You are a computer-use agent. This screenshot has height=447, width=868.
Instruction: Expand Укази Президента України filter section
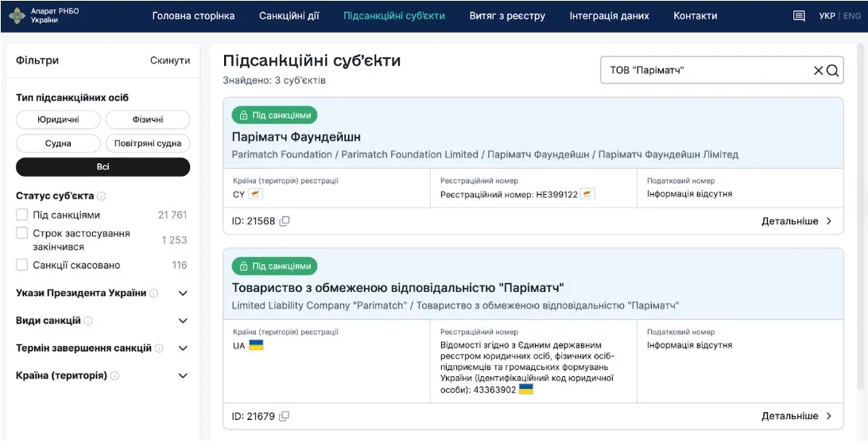(x=184, y=293)
